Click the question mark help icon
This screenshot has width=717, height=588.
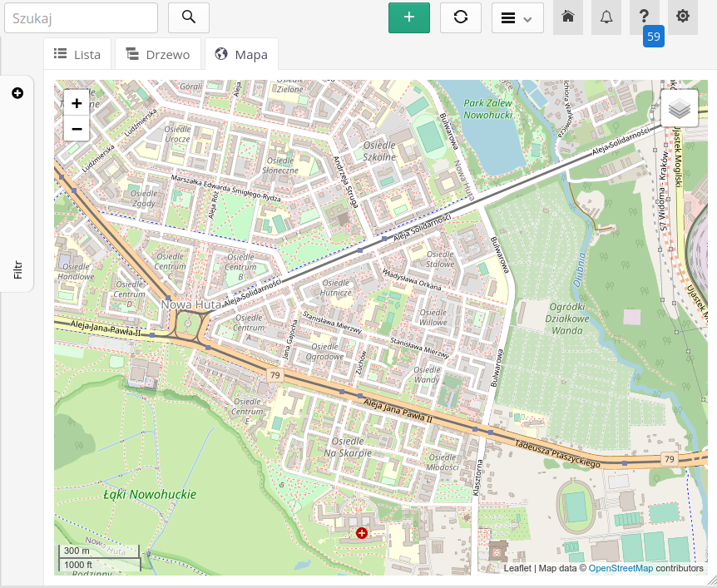644,17
